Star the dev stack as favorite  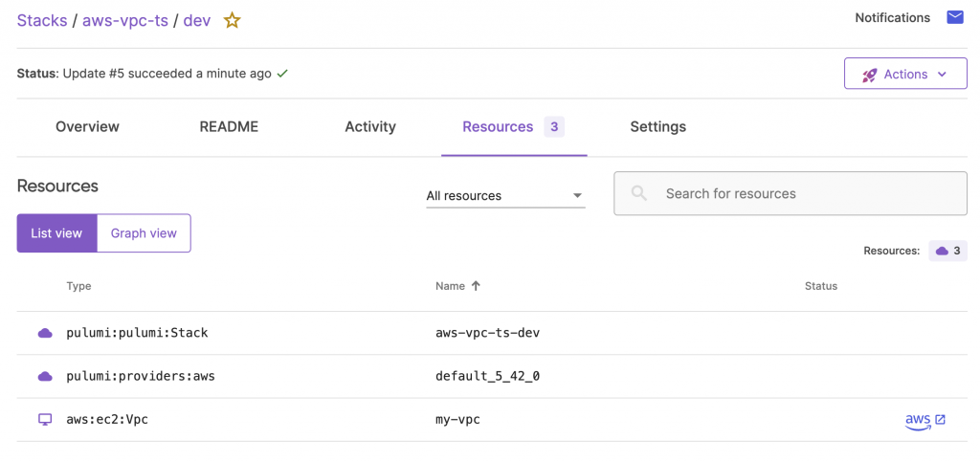[x=232, y=20]
